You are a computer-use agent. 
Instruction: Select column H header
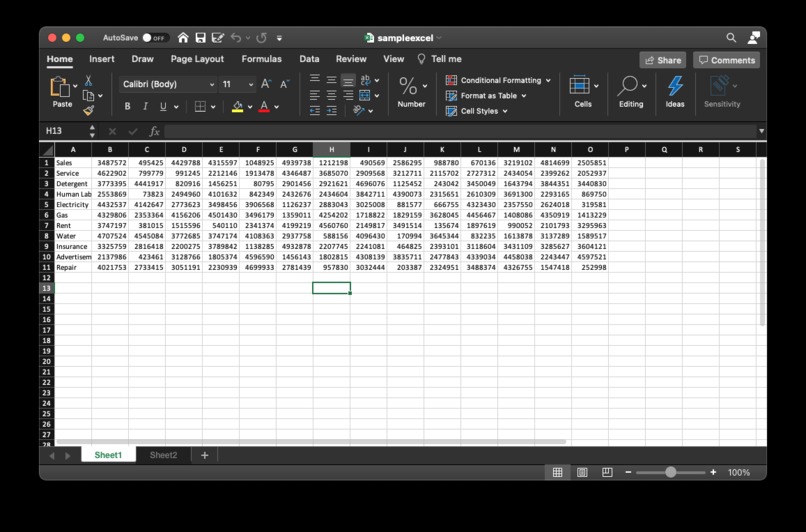tap(332, 150)
